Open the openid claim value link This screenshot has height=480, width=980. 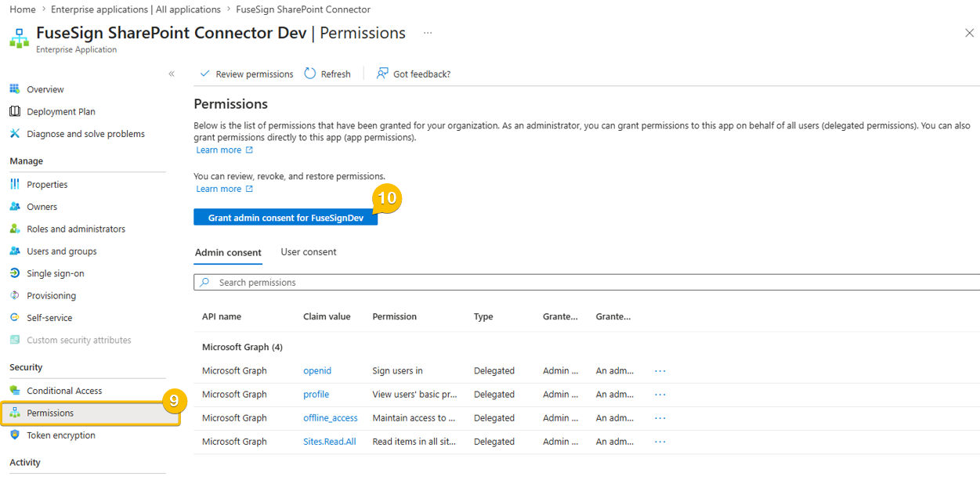(317, 371)
